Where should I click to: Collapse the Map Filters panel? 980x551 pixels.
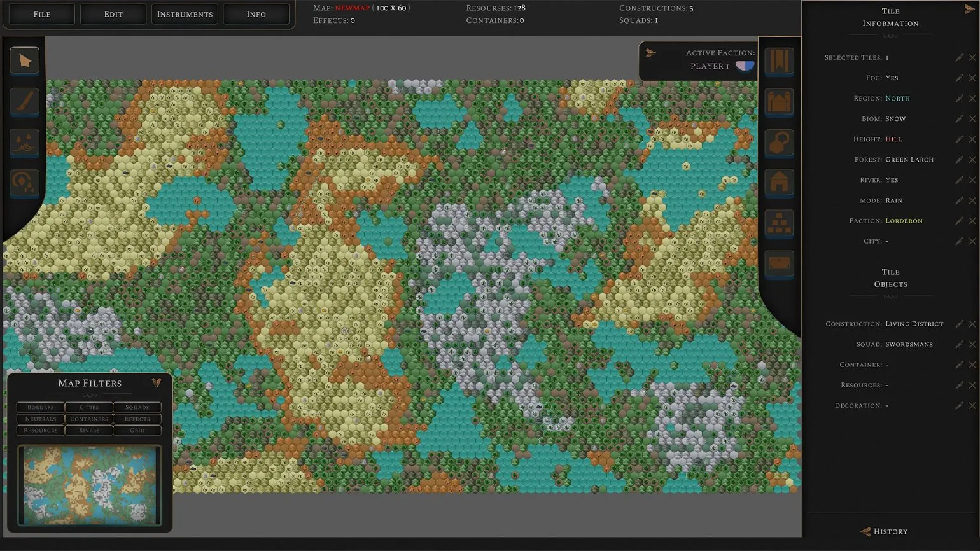157,383
